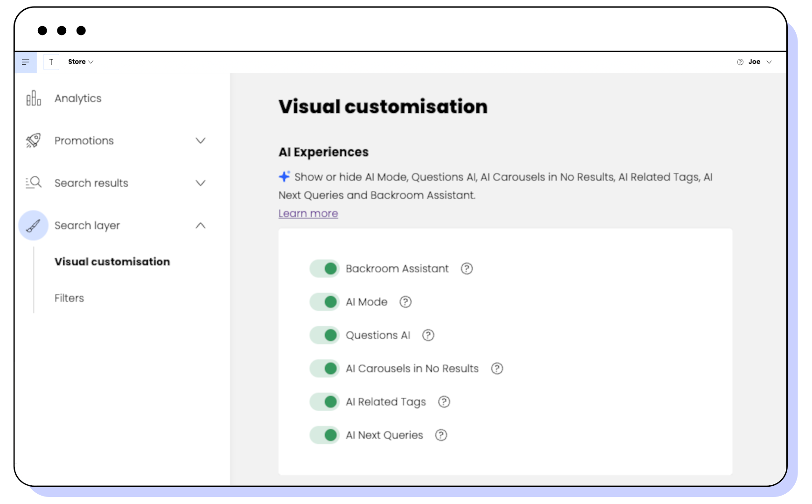Show help for AI Carousels in No Results
Viewport: 812px width, 504px height.
[497, 369]
